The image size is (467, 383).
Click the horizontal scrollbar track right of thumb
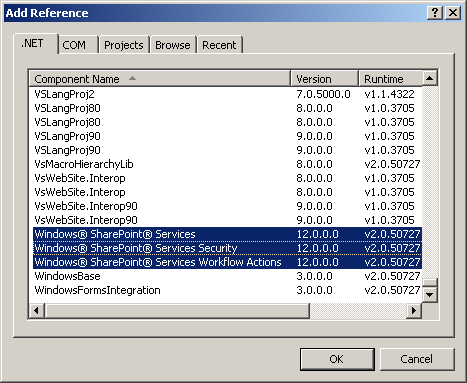(358, 311)
